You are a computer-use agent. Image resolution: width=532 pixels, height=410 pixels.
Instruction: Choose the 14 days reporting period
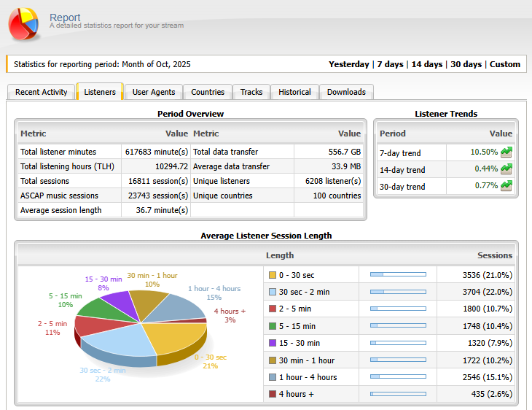[x=427, y=64]
